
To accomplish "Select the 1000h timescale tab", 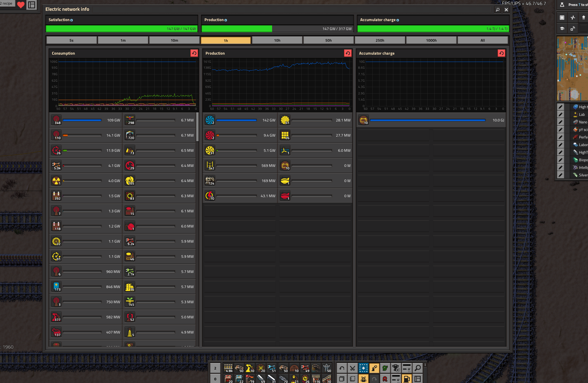I will (x=431, y=40).
